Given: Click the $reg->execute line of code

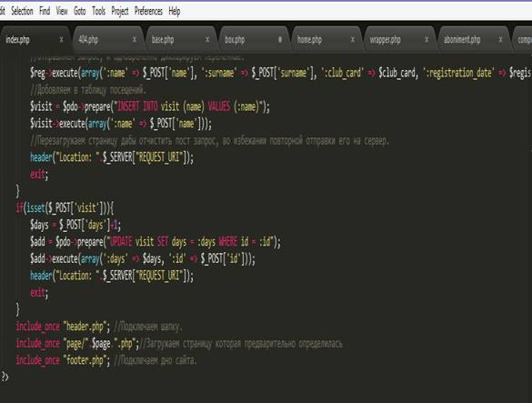Looking at the screenshot, I should (280, 73).
